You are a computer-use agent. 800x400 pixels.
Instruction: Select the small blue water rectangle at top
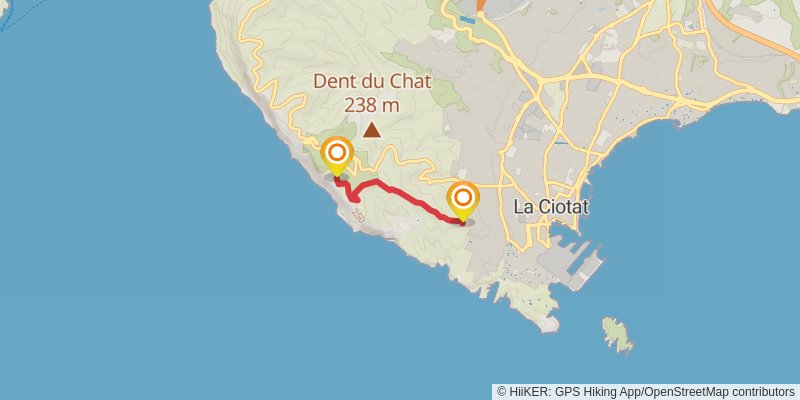click(x=466, y=19)
